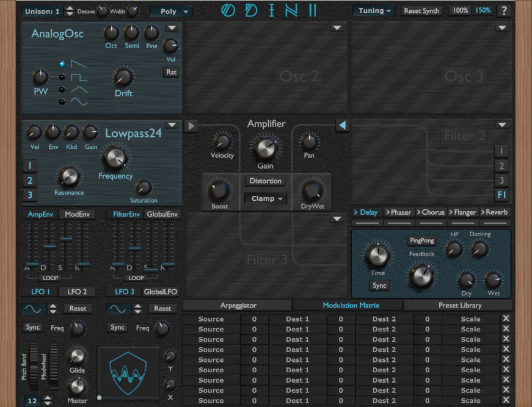Screen dimensions: 532x407
Task: Click the help question mark icon
Action: tap(504, 11)
